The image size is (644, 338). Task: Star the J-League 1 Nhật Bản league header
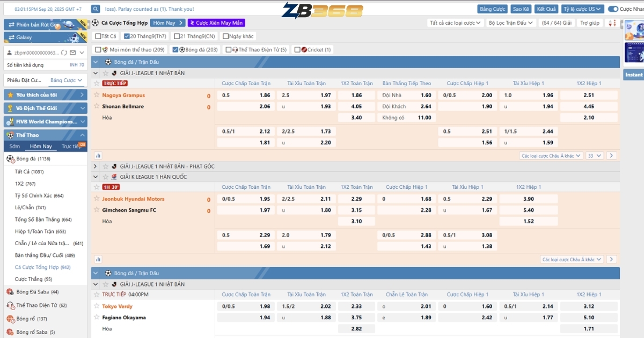click(x=106, y=73)
